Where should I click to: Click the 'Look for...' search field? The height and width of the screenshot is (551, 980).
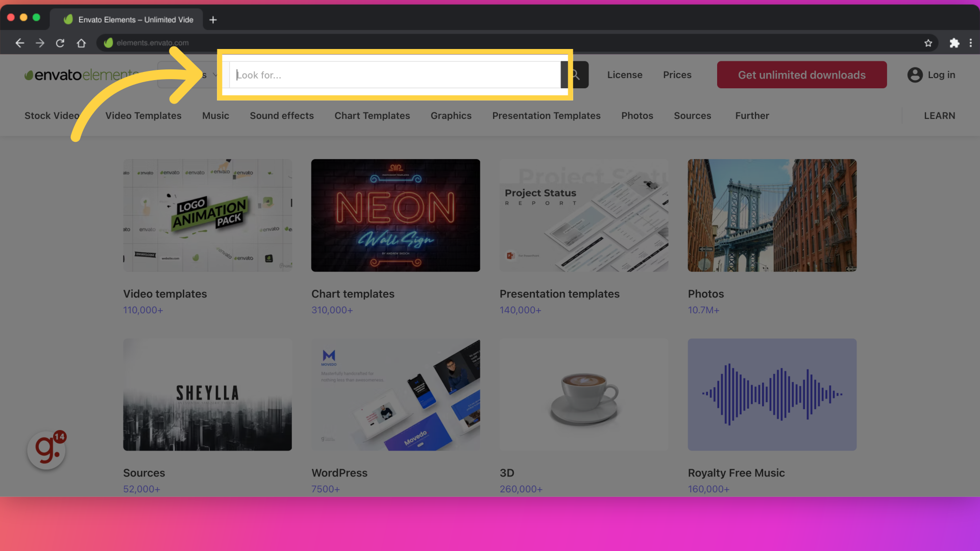click(x=395, y=75)
